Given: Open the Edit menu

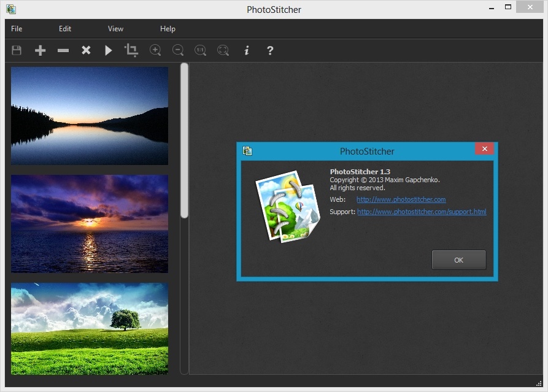Looking at the screenshot, I should tap(65, 29).
